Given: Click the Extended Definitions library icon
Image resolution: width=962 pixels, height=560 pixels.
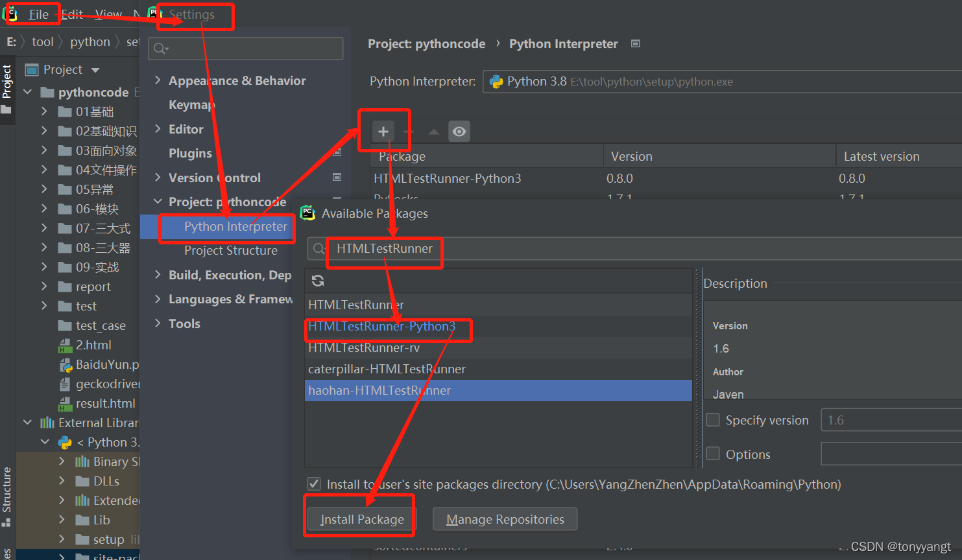Looking at the screenshot, I should pos(82,500).
